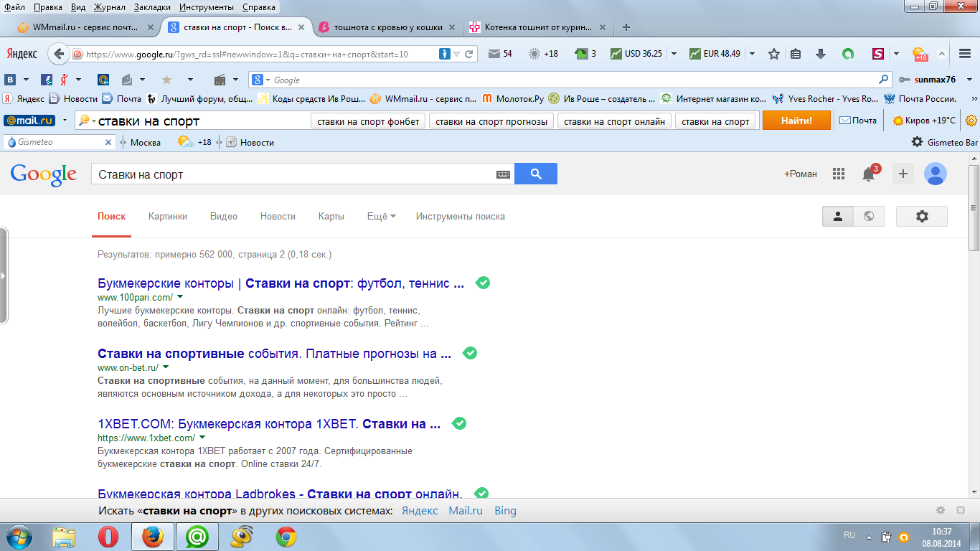Open Google search settings gear
The image size is (980, 551).
tap(922, 216)
